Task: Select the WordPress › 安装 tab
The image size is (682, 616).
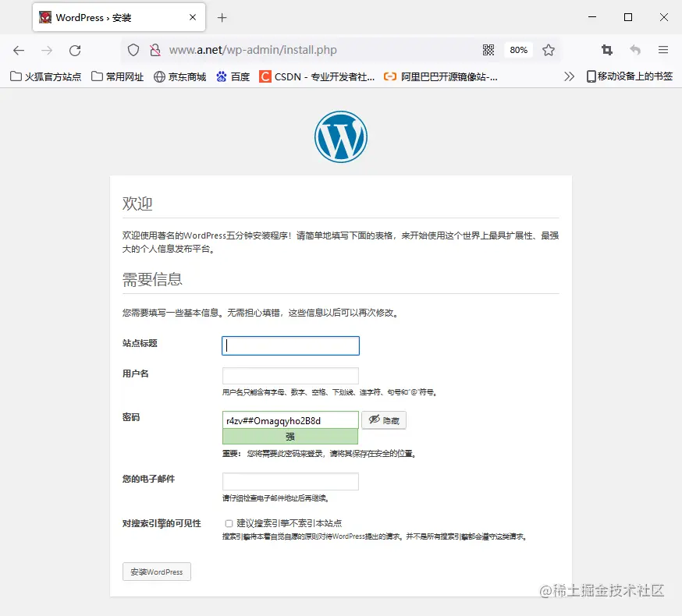Action: (x=117, y=16)
